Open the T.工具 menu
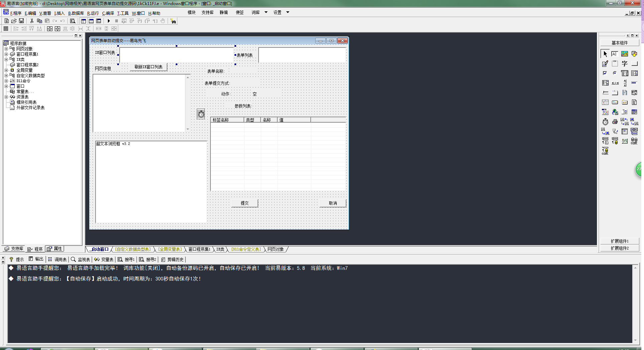Image resolution: width=644 pixels, height=350 pixels. click(x=123, y=13)
